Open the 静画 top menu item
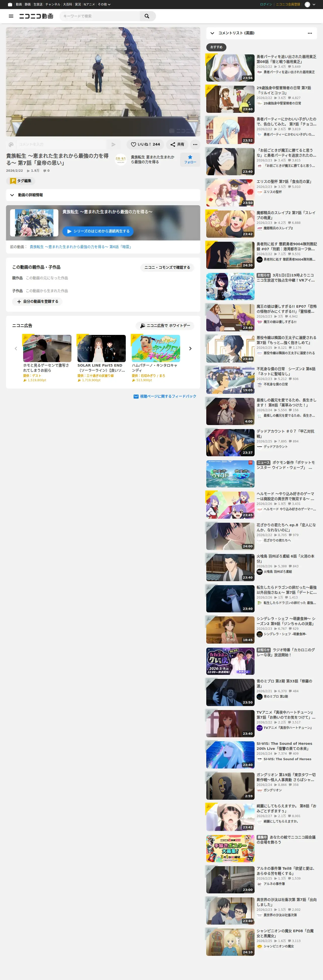Screen dimensions: 323x980 tap(28, 5)
